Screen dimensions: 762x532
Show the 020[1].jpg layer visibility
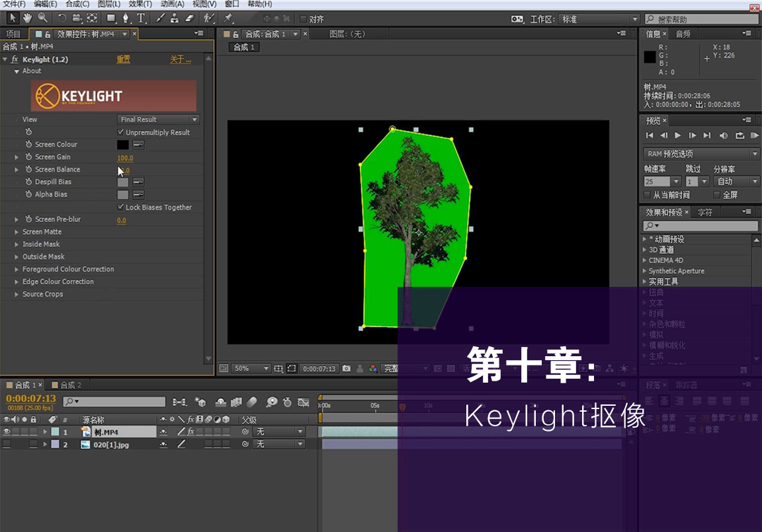(7, 444)
